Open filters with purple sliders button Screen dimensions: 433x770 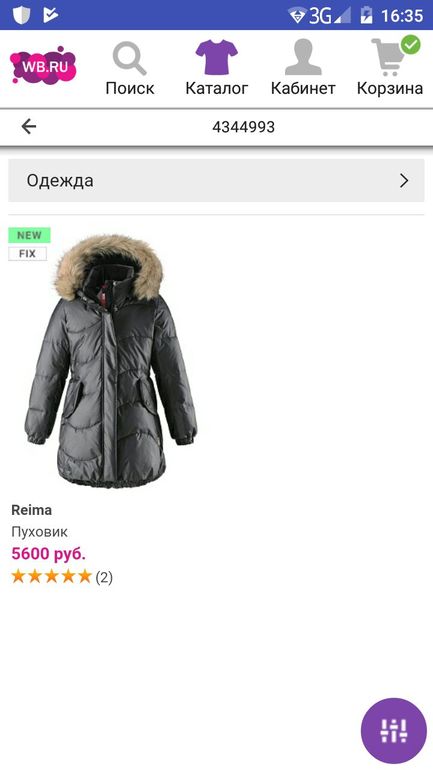tap(394, 731)
